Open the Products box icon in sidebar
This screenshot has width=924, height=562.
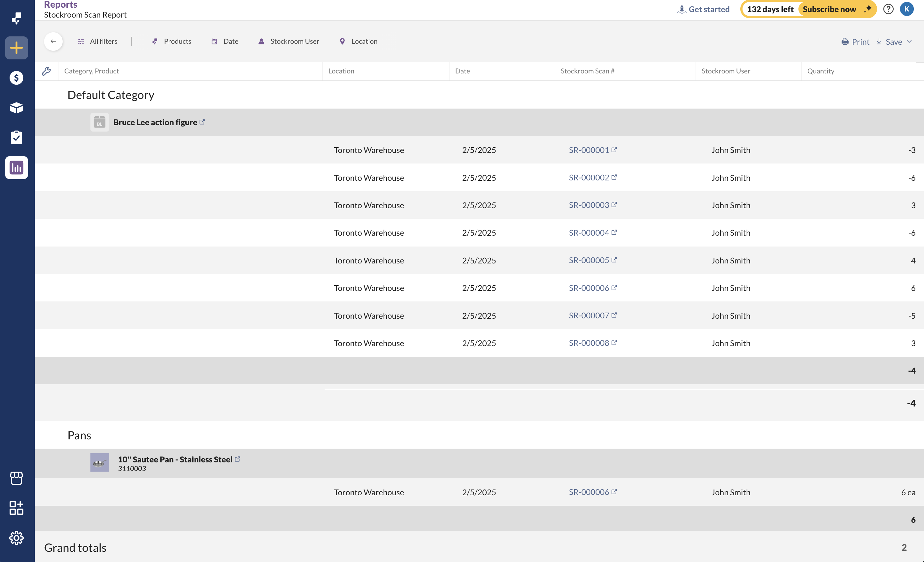pos(17,108)
